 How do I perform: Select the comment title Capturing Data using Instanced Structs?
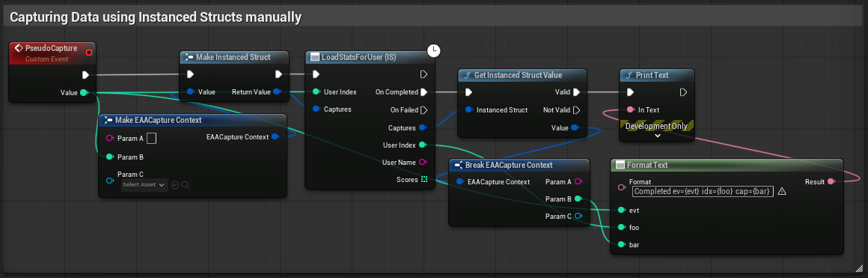click(x=156, y=17)
